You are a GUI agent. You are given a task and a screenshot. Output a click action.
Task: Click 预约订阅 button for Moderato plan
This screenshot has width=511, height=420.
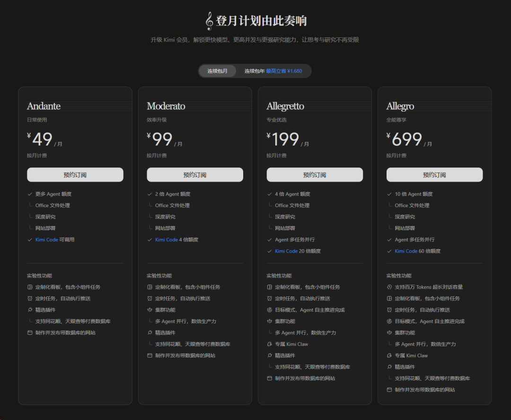point(195,175)
